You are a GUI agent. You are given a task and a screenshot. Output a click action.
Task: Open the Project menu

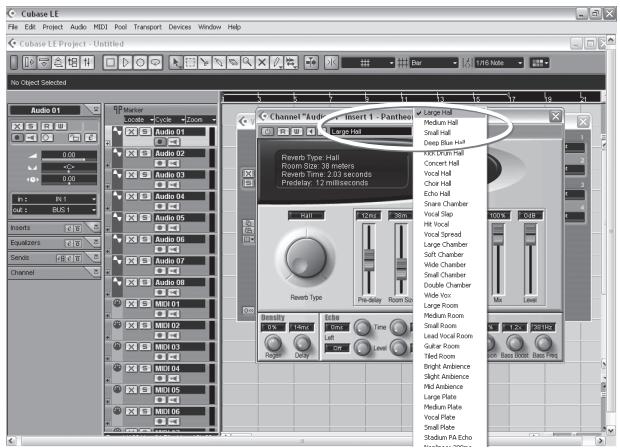coord(53,27)
